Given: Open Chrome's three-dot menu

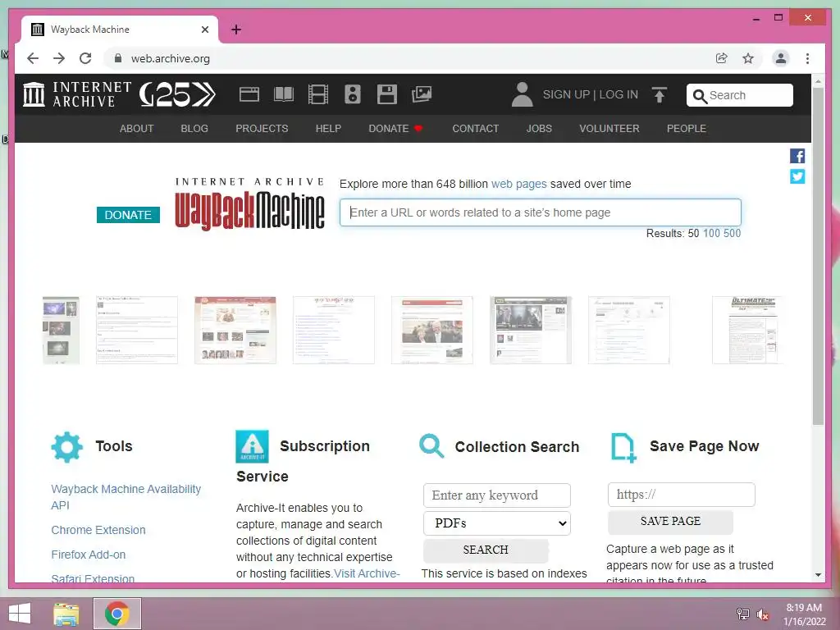Looking at the screenshot, I should [807, 58].
